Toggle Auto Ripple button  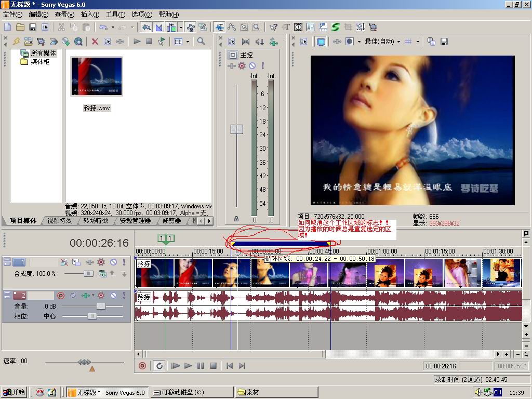pyautogui.click(x=171, y=27)
